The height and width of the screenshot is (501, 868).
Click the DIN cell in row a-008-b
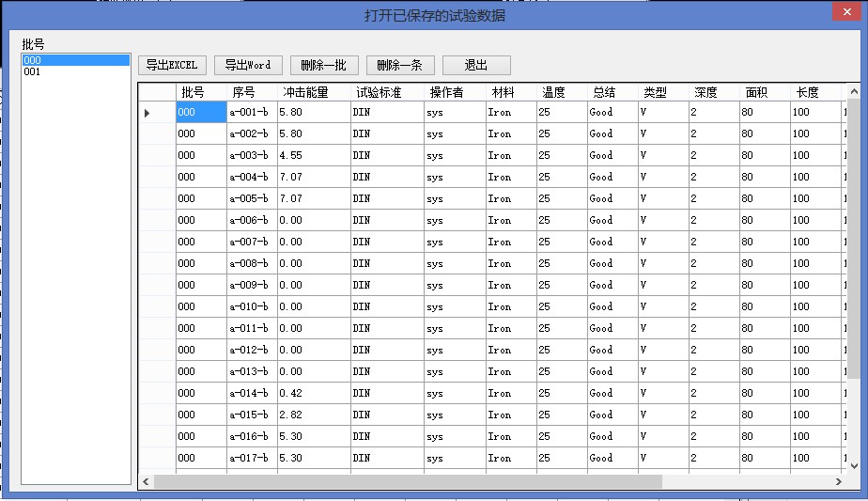pyautogui.click(x=387, y=263)
